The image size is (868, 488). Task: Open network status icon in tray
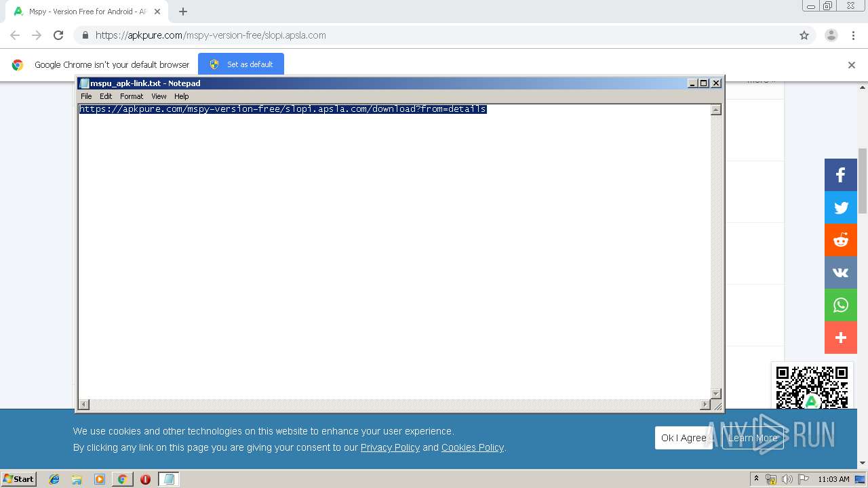click(771, 479)
